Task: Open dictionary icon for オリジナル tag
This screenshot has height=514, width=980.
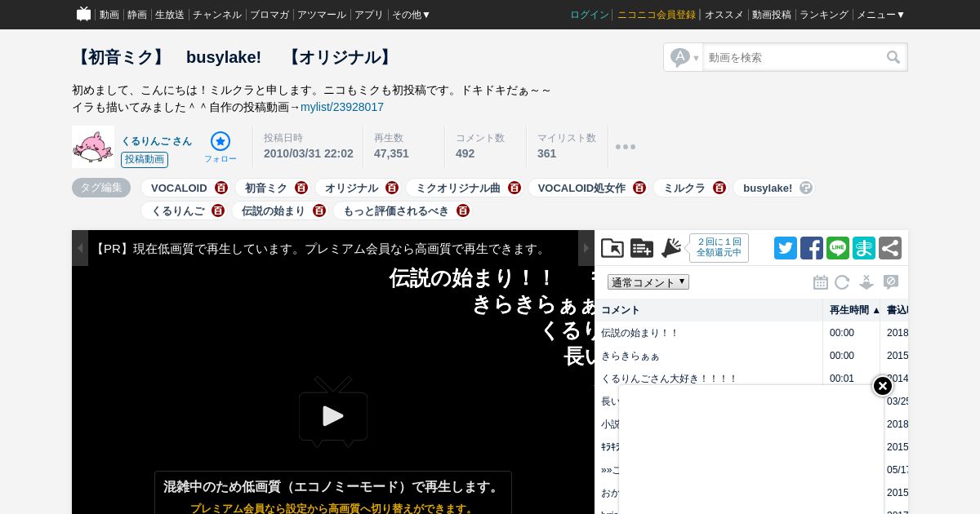Action: pos(392,188)
